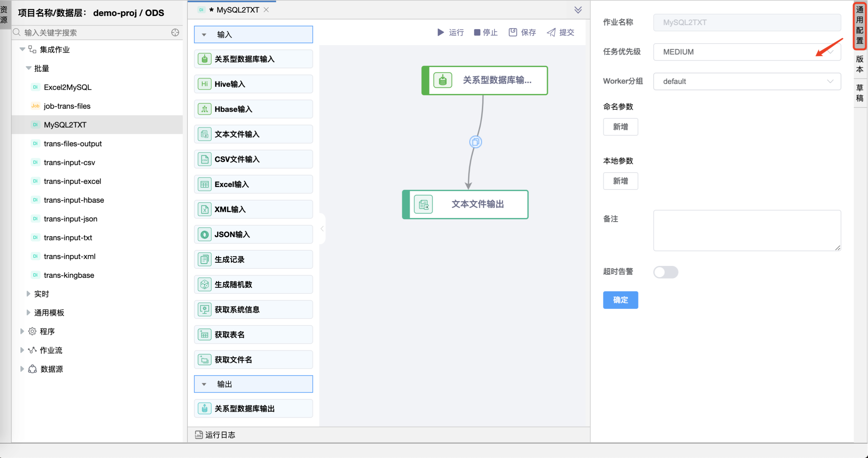Click the Submit (提交) paper-plane icon
This screenshot has width=868, height=458.
pos(551,32)
